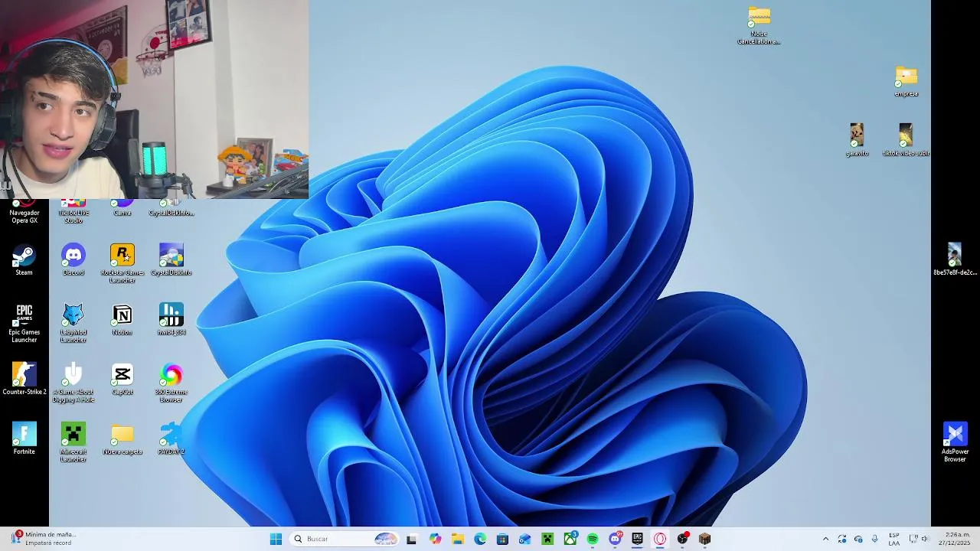Click the OneDrive cloud tray icon
Viewport: 980px width, 551px height.
pos(858,539)
